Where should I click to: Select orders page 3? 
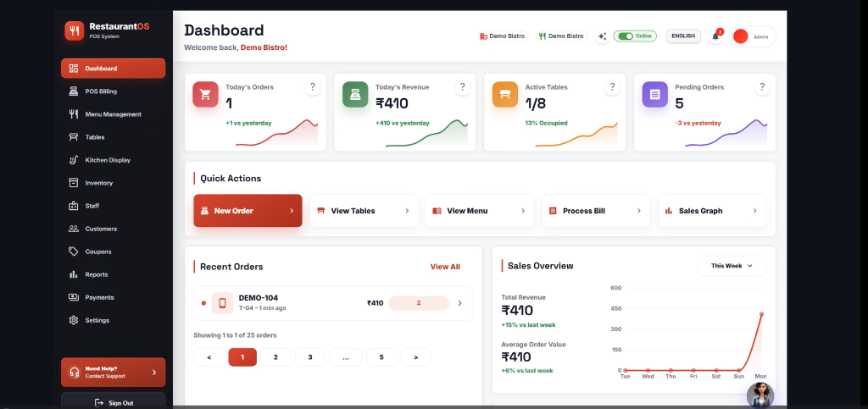pyautogui.click(x=310, y=357)
